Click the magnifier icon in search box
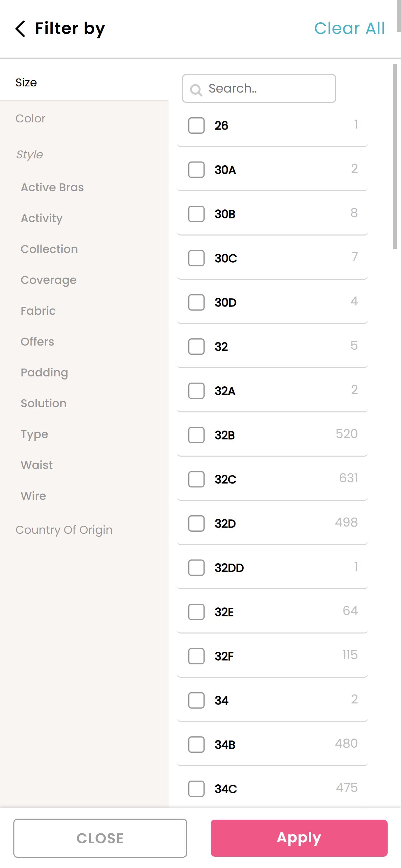The height and width of the screenshot is (868, 401). coord(196,90)
